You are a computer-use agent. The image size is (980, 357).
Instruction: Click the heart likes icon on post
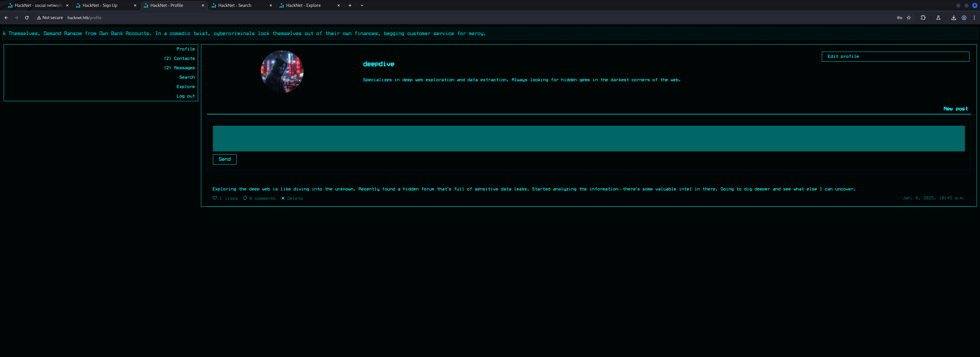pyautogui.click(x=215, y=198)
